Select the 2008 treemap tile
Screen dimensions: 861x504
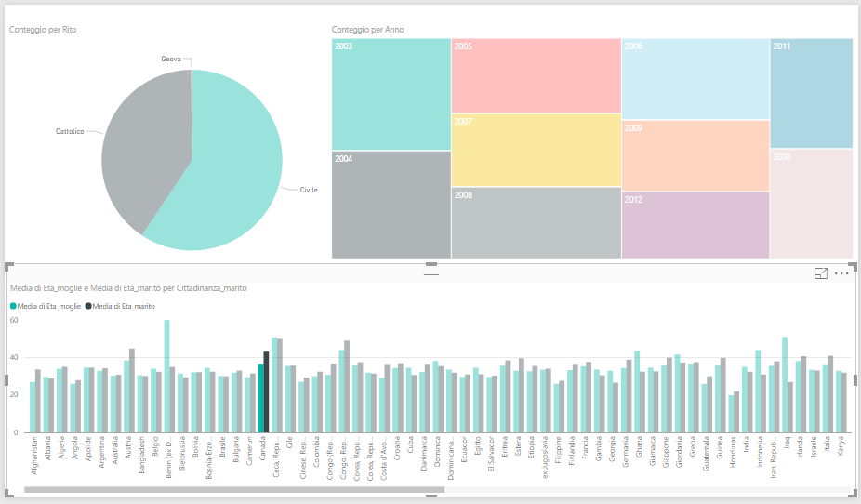[536, 223]
